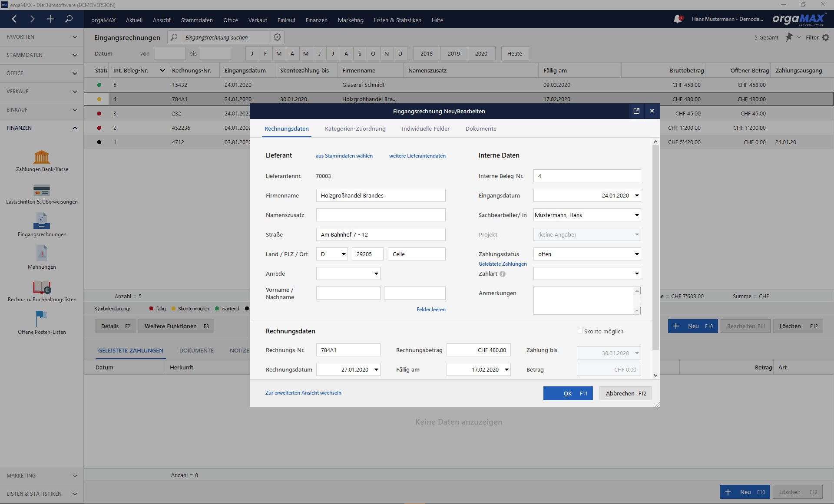The image size is (834, 504).
Task: Confirm dialog with OK F11 button
Action: pyautogui.click(x=568, y=393)
